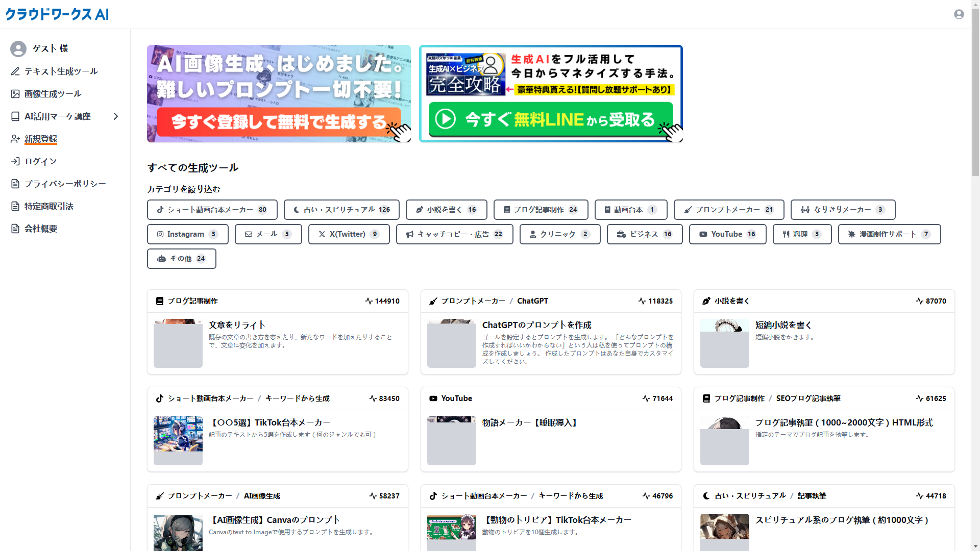Image resolution: width=980 pixels, height=551 pixels.
Task: Open 物語メーカー【睡眠導入】 tool
Action: point(531,422)
